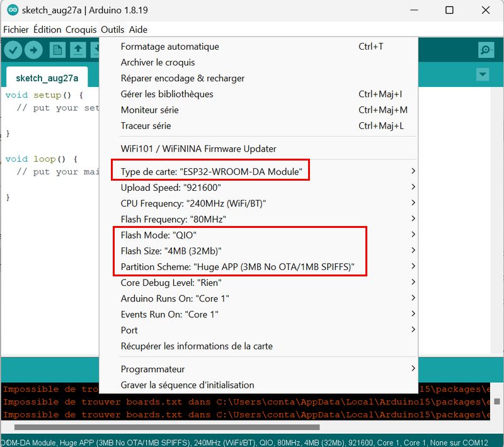Open Arduino Runs On submenu
Viewport: 504px width, 447px height.
[x=258, y=298]
